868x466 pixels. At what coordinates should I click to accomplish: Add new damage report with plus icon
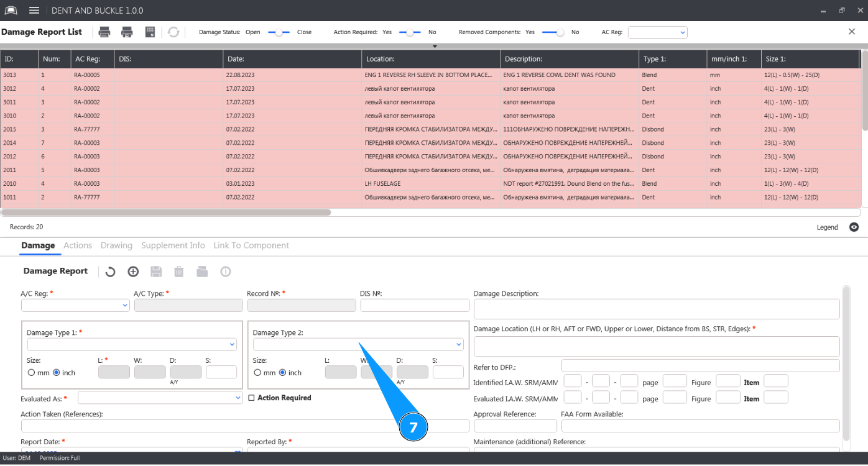[x=133, y=272]
